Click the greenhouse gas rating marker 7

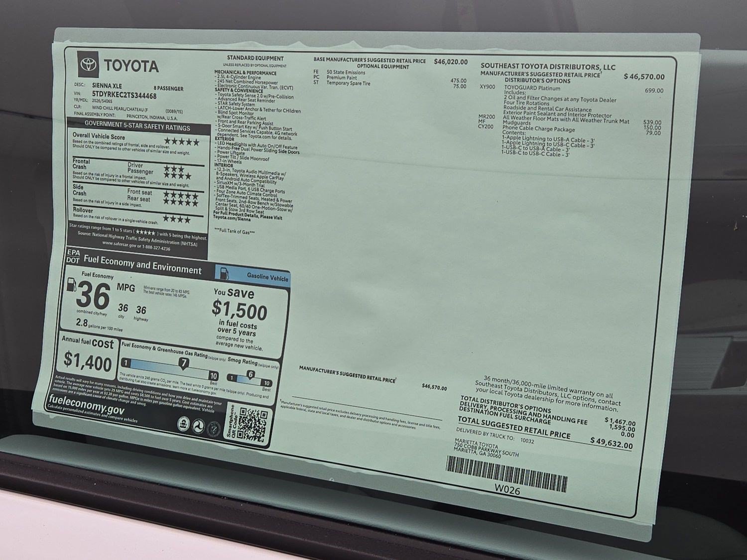point(184,363)
